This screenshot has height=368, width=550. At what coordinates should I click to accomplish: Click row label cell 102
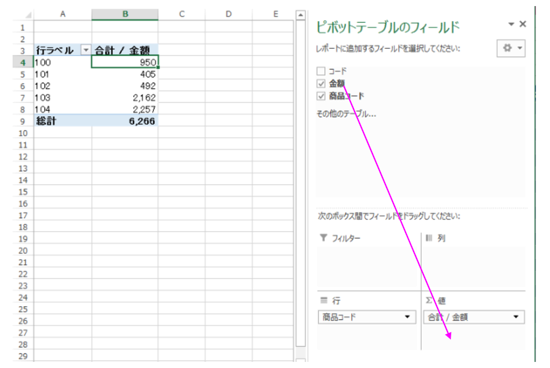[x=62, y=86]
